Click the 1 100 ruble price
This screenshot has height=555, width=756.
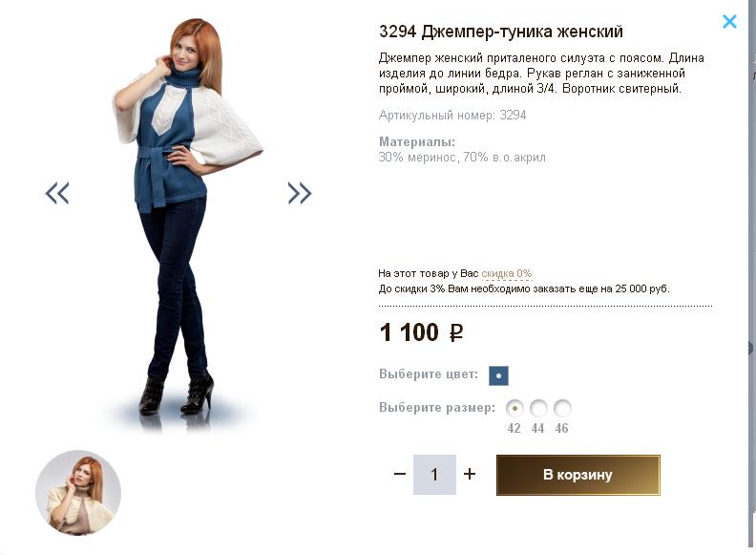[x=421, y=332]
